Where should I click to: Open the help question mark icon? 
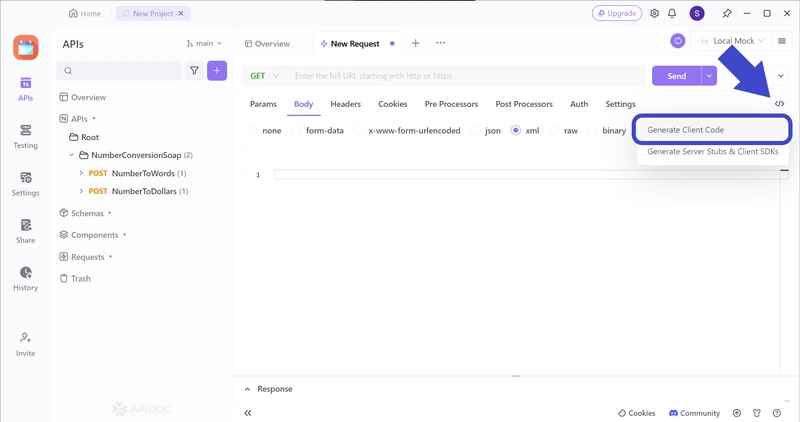click(777, 413)
